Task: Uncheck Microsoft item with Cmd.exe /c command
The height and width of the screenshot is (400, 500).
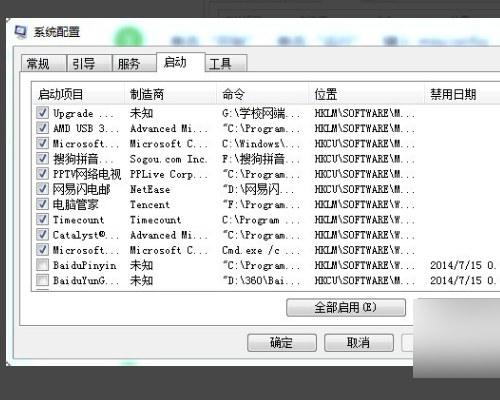Action: pyautogui.click(x=42, y=250)
